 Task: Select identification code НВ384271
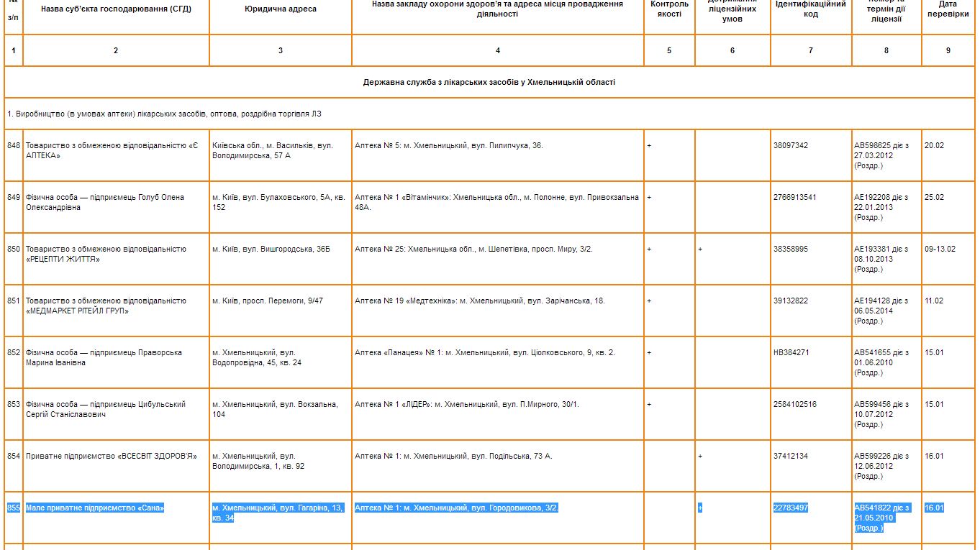tap(790, 352)
